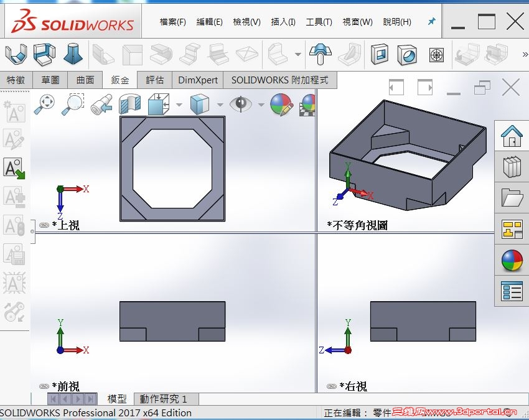Click the greyed Jog tool icon
The width and height of the screenshot is (529, 420).
pyautogui.click(x=190, y=54)
